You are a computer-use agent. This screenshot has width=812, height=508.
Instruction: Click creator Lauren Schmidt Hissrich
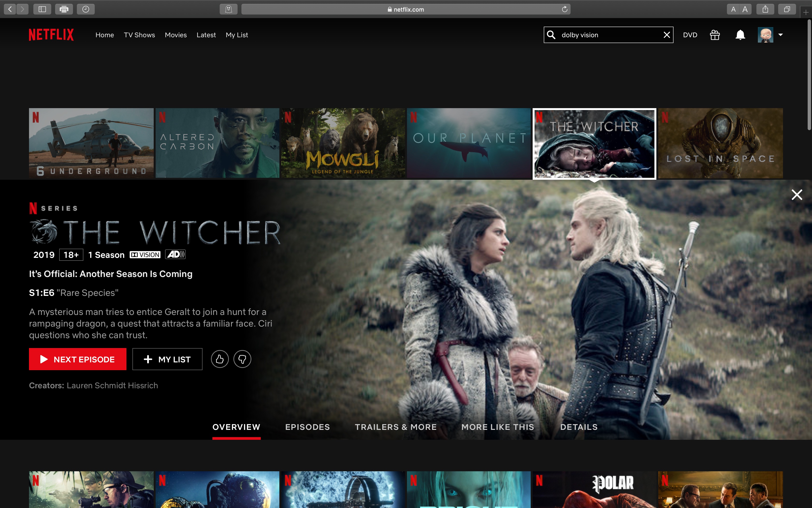point(112,385)
